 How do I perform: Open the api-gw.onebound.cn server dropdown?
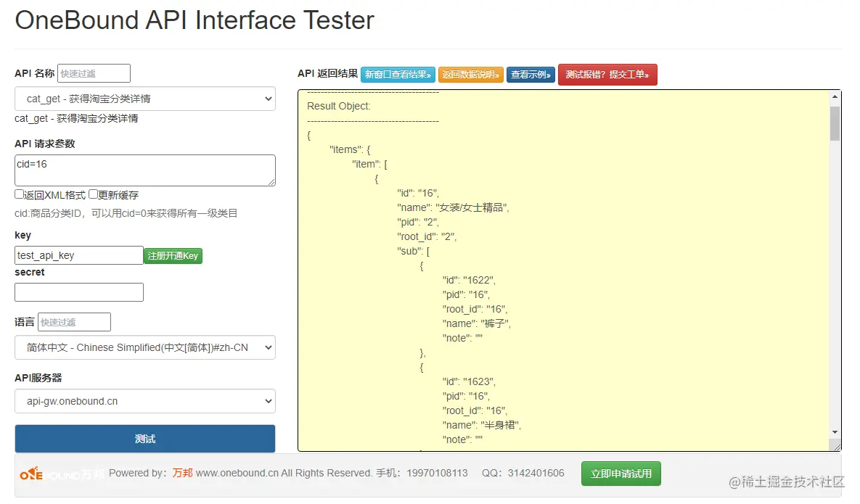pyautogui.click(x=145, y=401)
